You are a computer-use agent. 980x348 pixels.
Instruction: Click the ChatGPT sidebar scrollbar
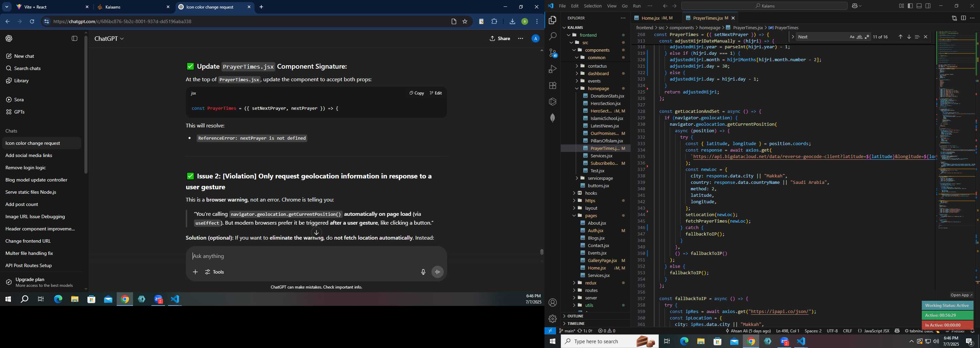[86, 104]
